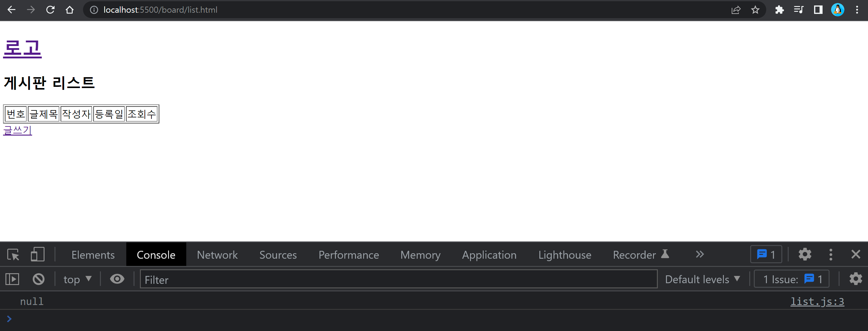868x331 pixels.
Task: Open the 1 Issue button
Action: pyautogui.click(x=791, y=279)
